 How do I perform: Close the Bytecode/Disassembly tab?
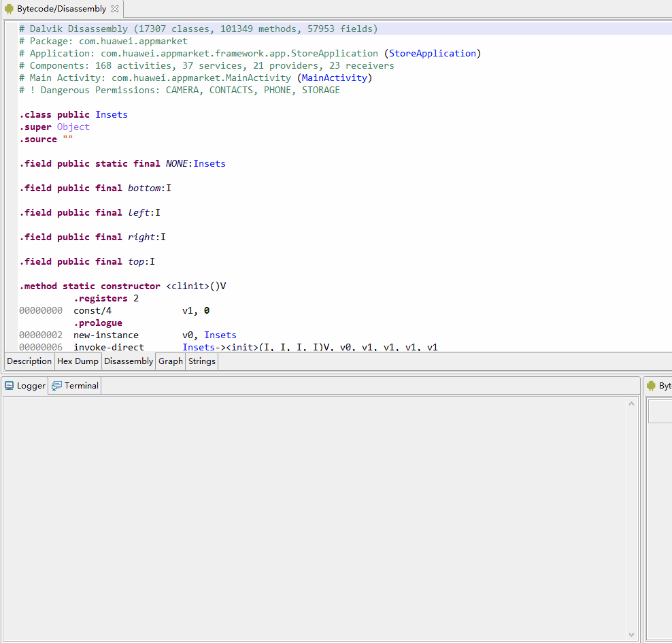[x=115, y=9]
